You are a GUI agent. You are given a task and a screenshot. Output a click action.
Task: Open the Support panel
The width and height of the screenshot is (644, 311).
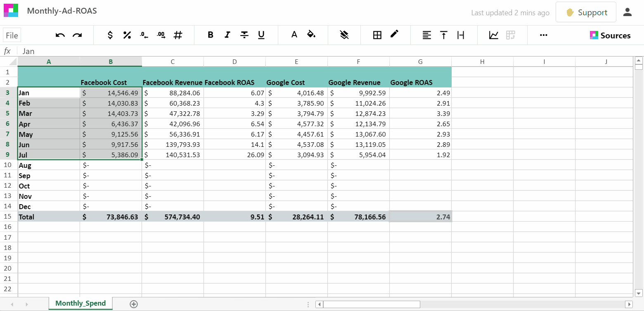(586, 12)
